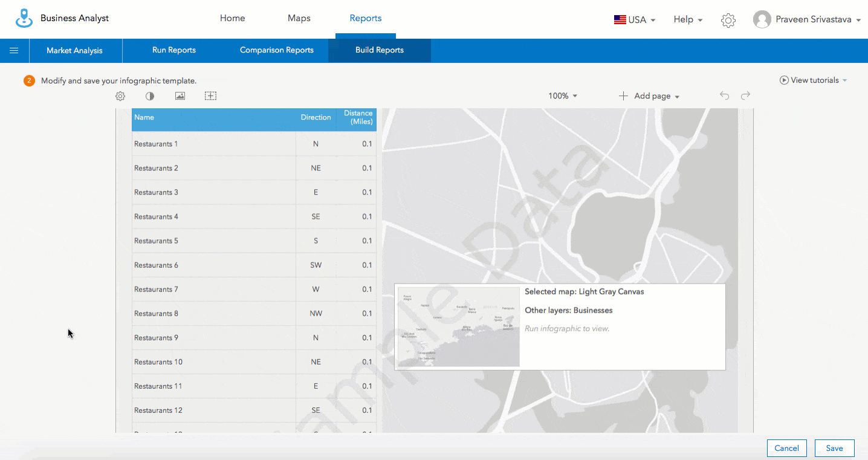Click the "S" direction of Restaurants 5
Viewport: 868px width, 460px height.
pyautogui.click(x=316, y=241)
